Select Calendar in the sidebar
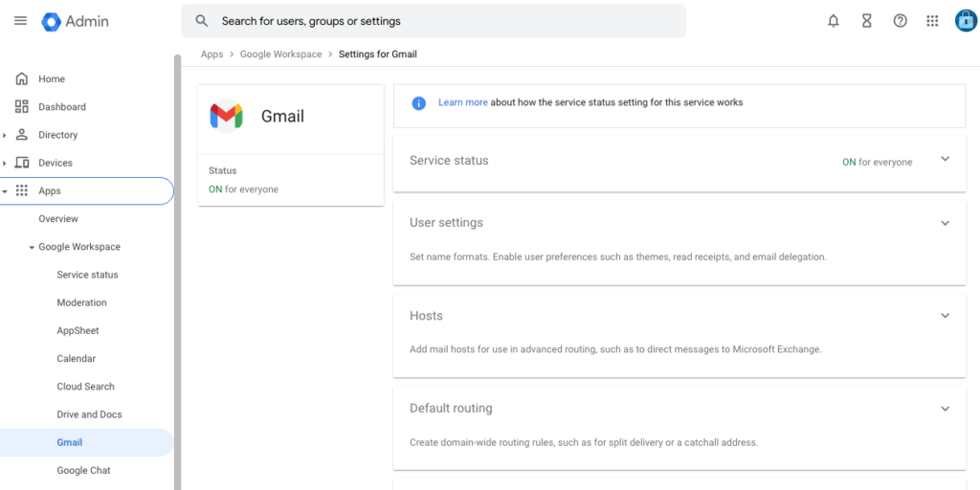 pyautogui.click(x=77, y=359)
